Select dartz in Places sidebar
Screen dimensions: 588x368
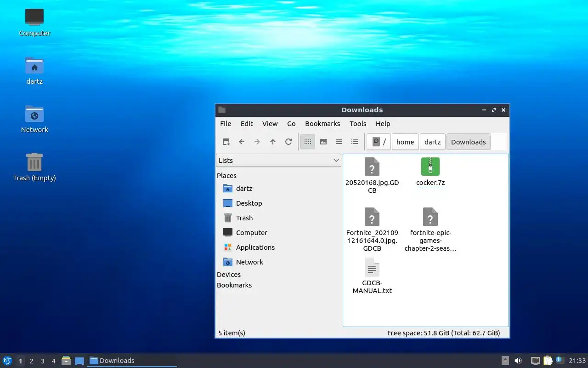click(x=278, y=189)
